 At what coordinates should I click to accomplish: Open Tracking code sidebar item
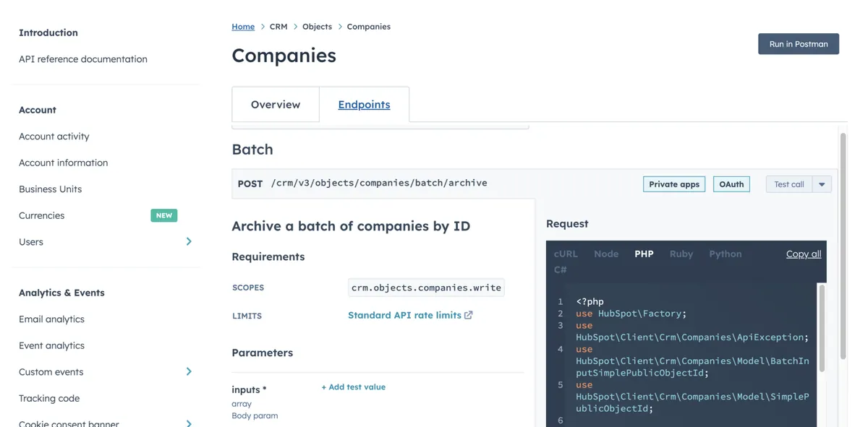(49, 398)
